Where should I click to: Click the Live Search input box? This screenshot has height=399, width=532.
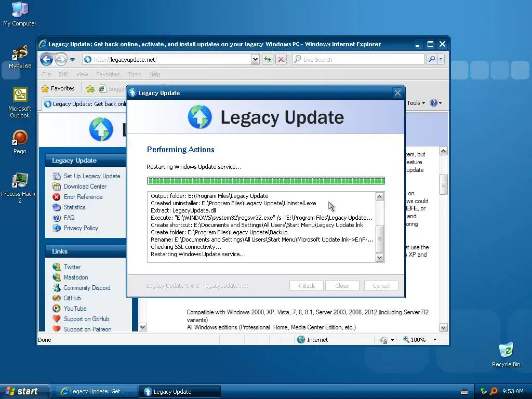[358, 59]
